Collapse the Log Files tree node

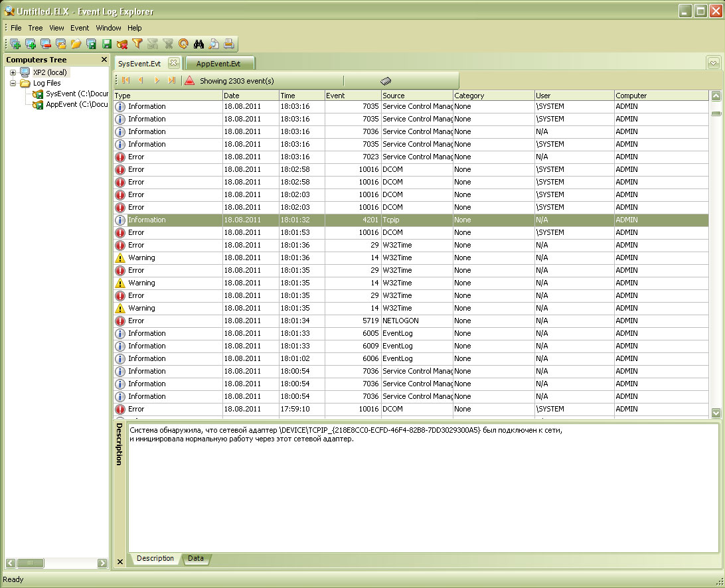tap(13, 84)
